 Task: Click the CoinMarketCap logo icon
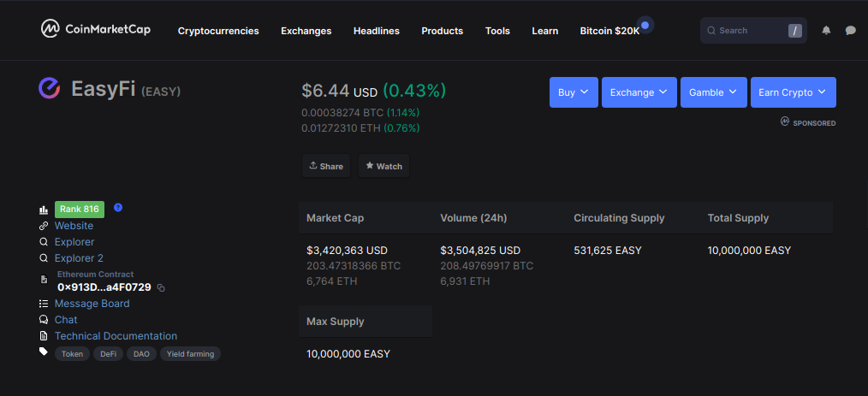(x=51, y=29)
